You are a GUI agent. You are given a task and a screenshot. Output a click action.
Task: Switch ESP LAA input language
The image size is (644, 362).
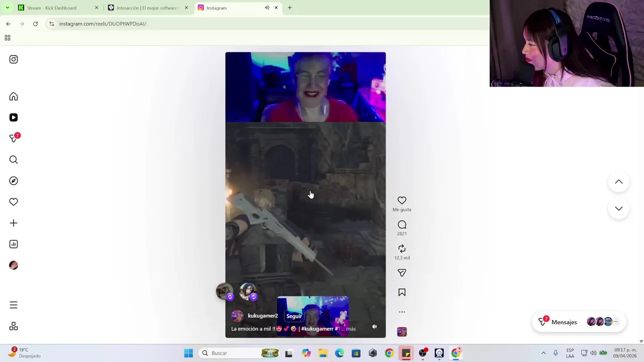(x=570, y=353)
